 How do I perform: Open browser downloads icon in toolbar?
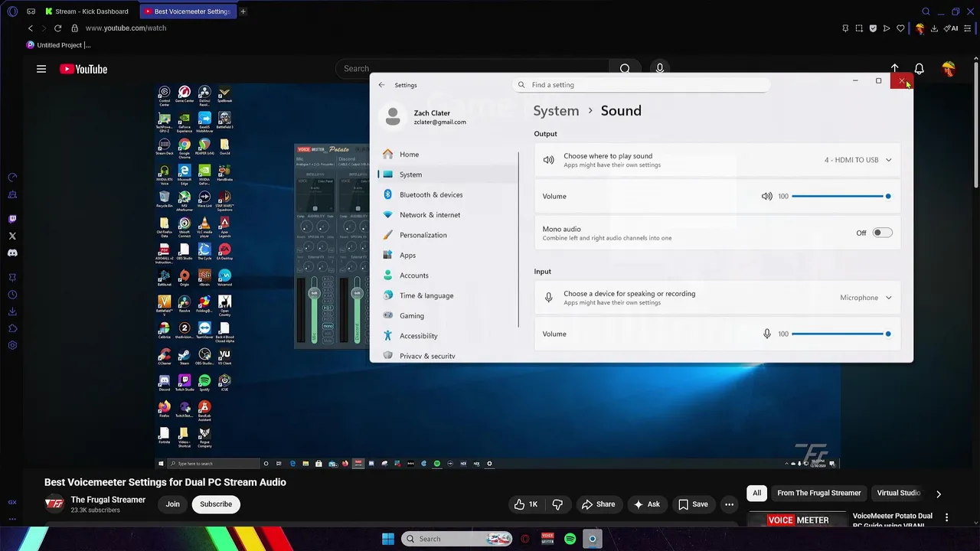pyautogui.click(x=935, y=28)
